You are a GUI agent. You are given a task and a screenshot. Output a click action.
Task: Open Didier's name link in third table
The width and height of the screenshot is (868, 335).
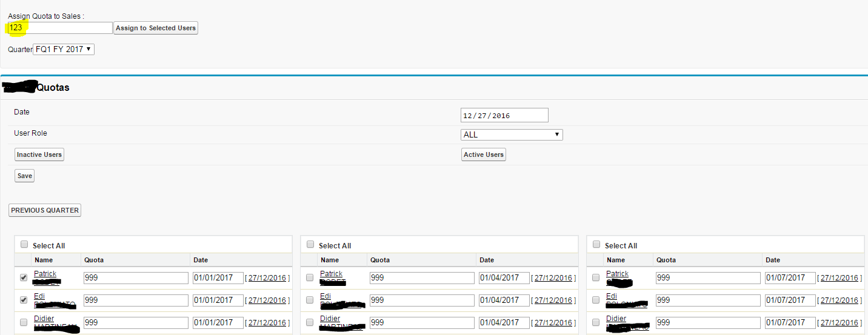(x=616, y=319)
